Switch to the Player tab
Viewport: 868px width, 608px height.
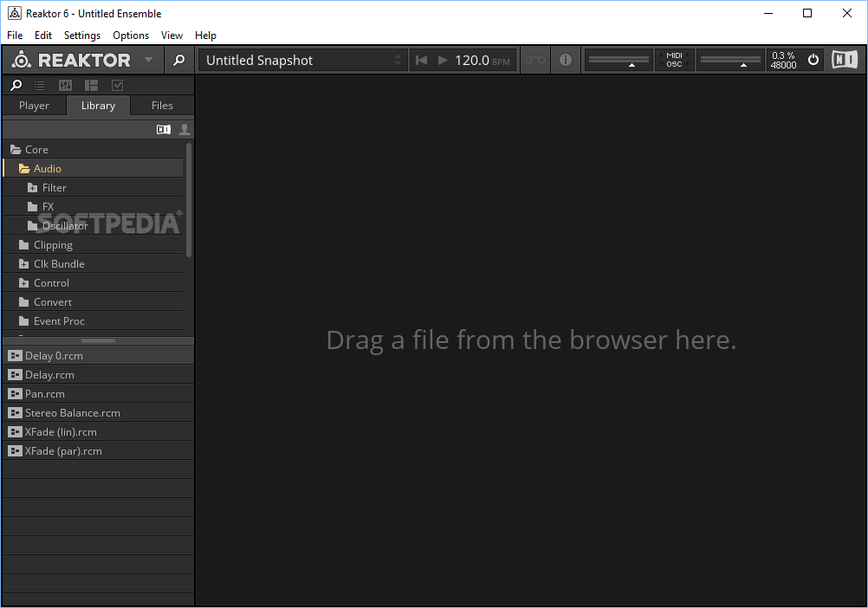pyautogui.click(x=35, y=105)
